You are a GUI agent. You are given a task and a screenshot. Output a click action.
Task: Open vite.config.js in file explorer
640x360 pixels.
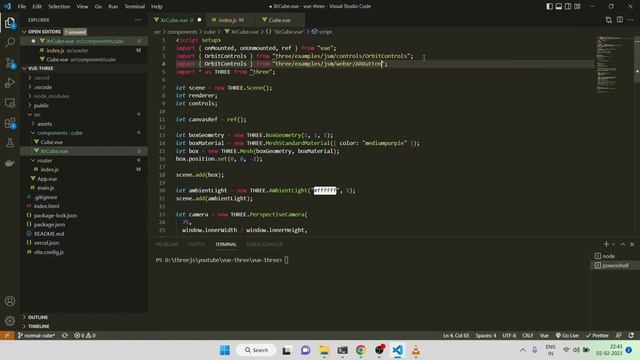49,252
